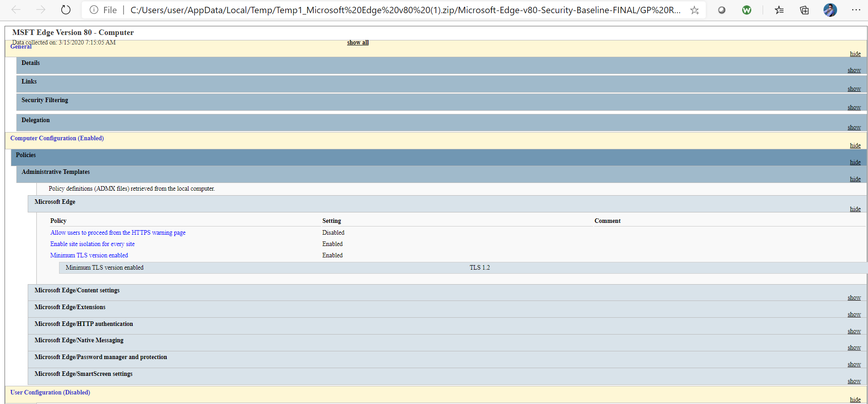The width and height of the screenshot is (868, 404).
Task: Click the address bar URL
Action: [x=405, y=10]
